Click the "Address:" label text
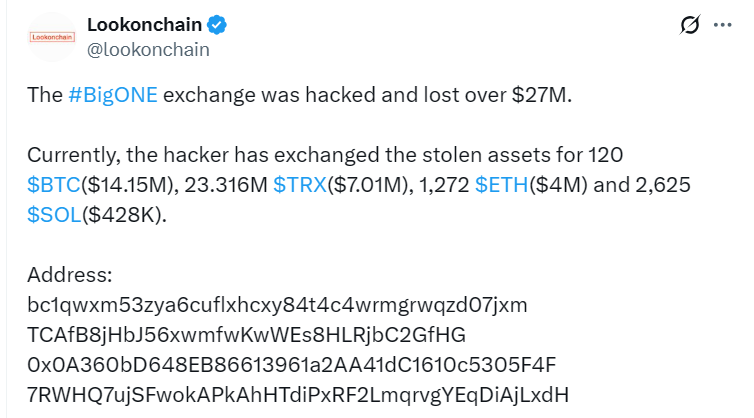 pyautogui.click(x=70, y=275)
